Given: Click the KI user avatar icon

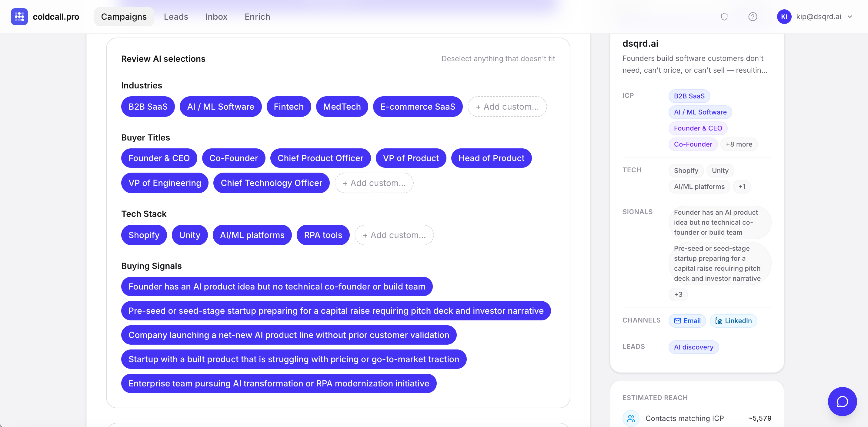Looking at the screenshot, I should pyautogui.click(x=784, y=16).
